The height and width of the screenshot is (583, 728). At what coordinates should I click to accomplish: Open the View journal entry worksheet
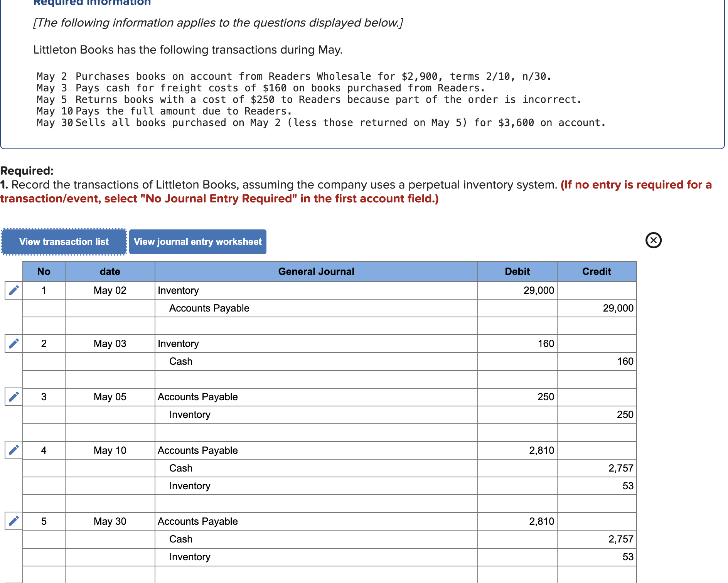198,242
